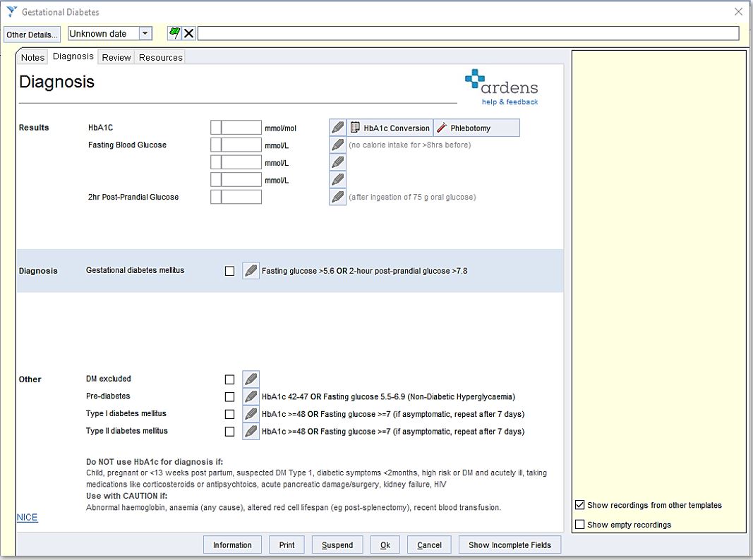This screenshot has width=753, height=560.
Task: Click the Ok button
Action: (385, 545)
